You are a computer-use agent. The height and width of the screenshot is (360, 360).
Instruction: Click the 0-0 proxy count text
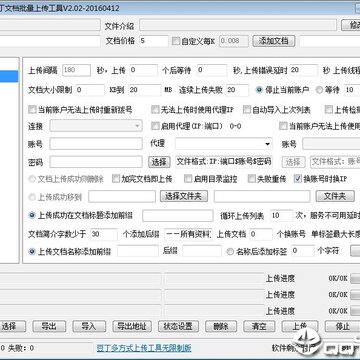point(235,126)
